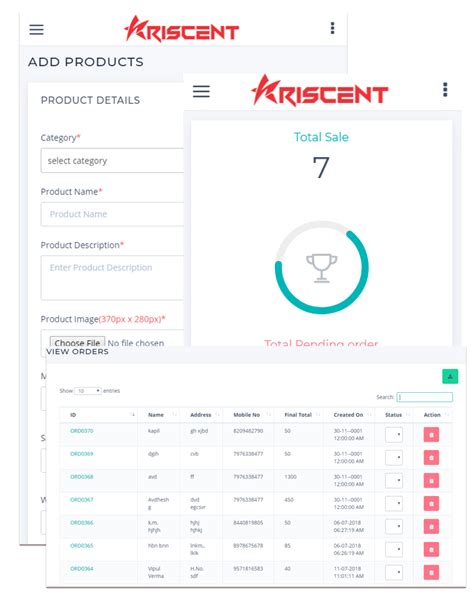Open order link ORD0365
Viewport: 474px width, 594px height.
[82, 546]
